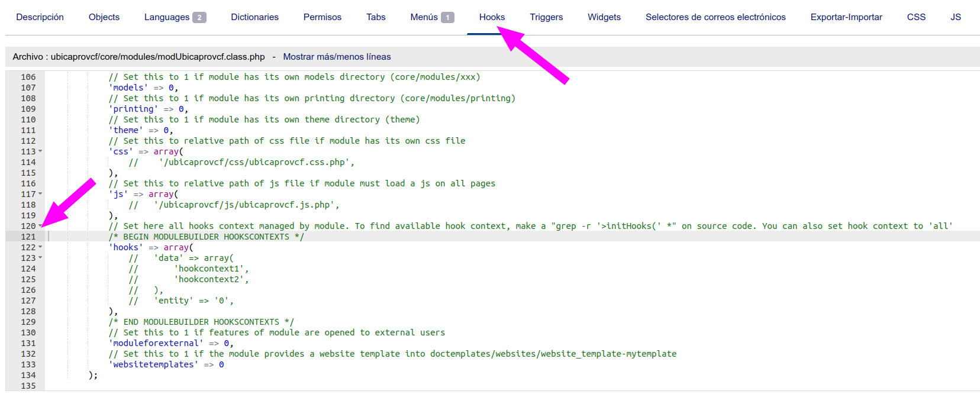Click line number 121 in the editor gutter
Viewport: 980px width, 394px height.
(28, 237)
